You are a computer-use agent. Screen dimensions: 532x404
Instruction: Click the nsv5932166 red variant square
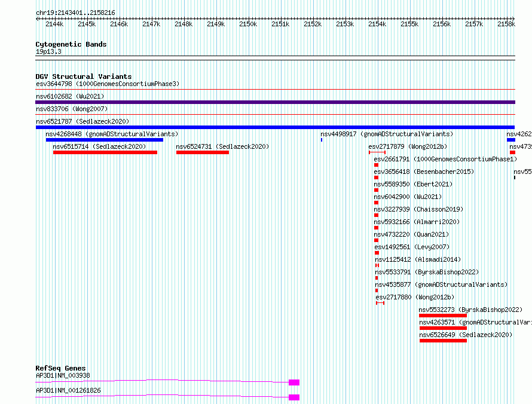[x=376, y=228]
